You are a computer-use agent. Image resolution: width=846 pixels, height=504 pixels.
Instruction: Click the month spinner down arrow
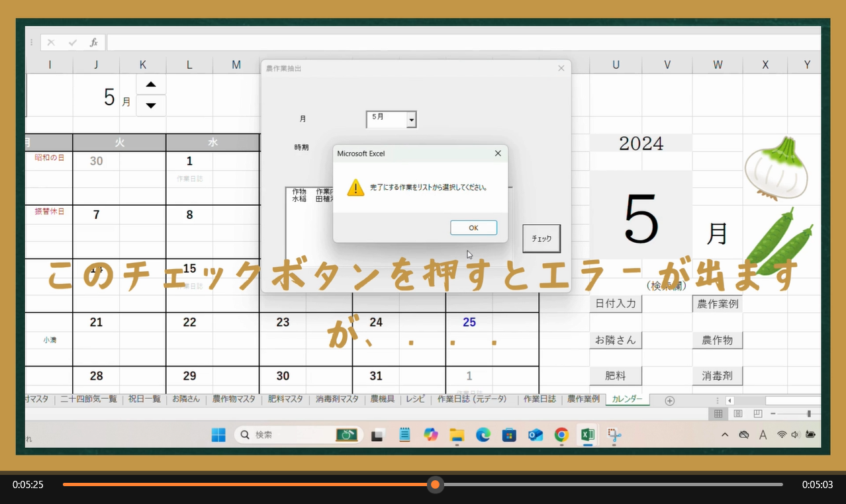pos(151,105)
